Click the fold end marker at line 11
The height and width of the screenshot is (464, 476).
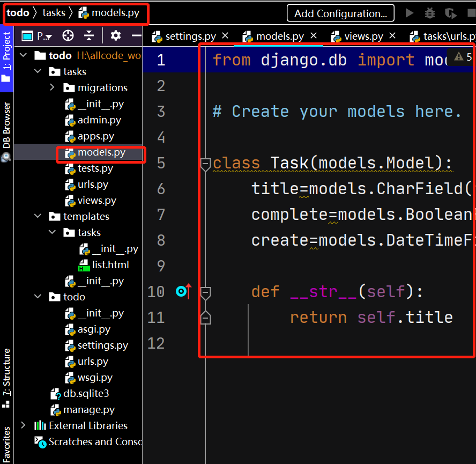(x=205, y=318)
